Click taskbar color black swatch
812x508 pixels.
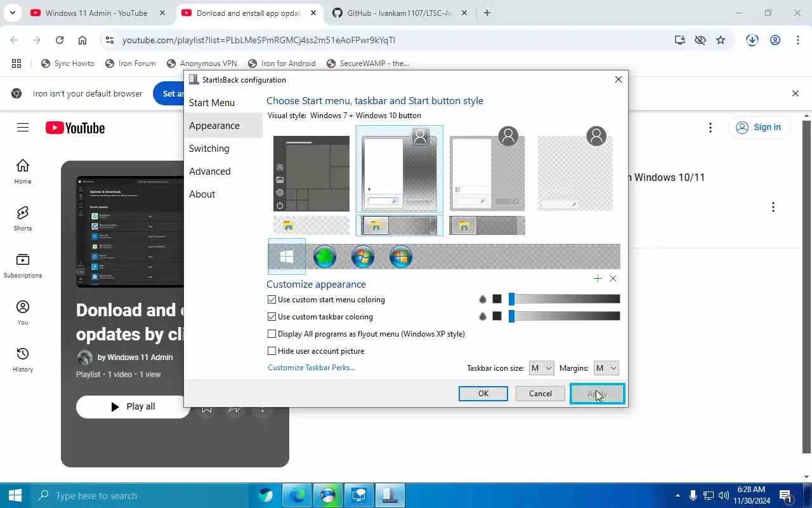tap(497, 316)
